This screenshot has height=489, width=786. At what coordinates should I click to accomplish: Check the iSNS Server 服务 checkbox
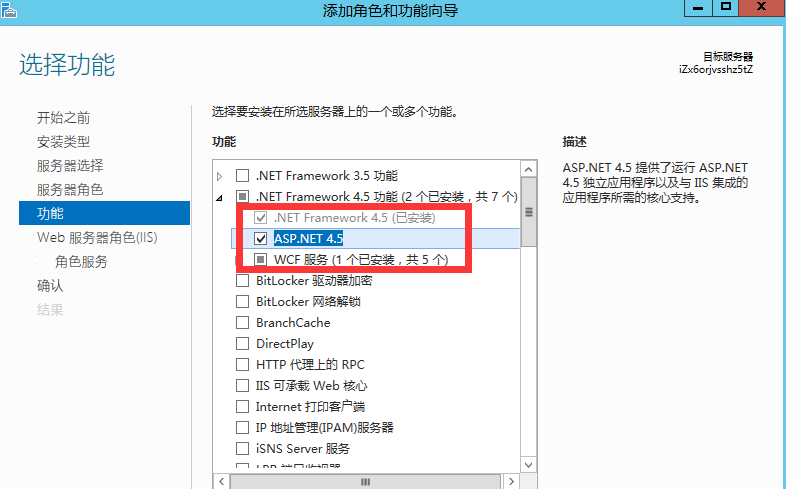243,448
